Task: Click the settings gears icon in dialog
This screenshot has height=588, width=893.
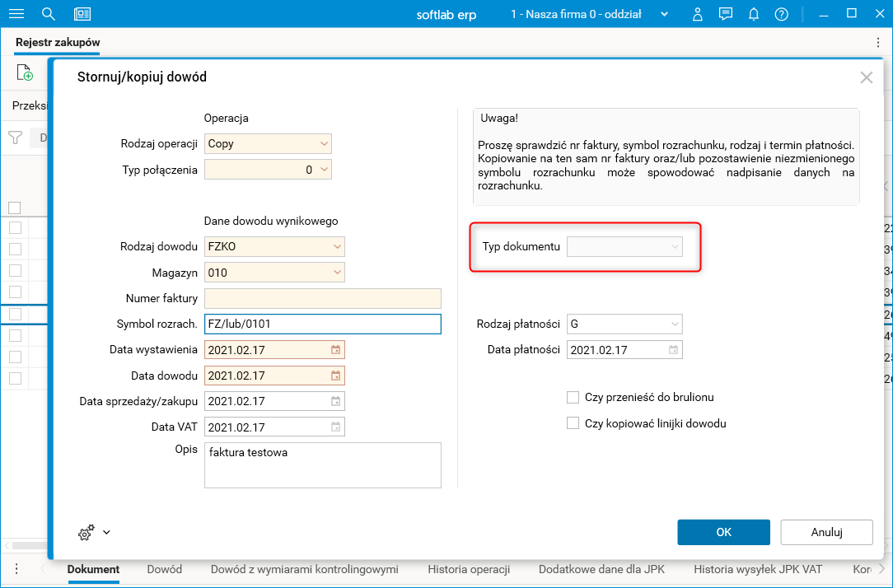Action: (x=86, y=533)
